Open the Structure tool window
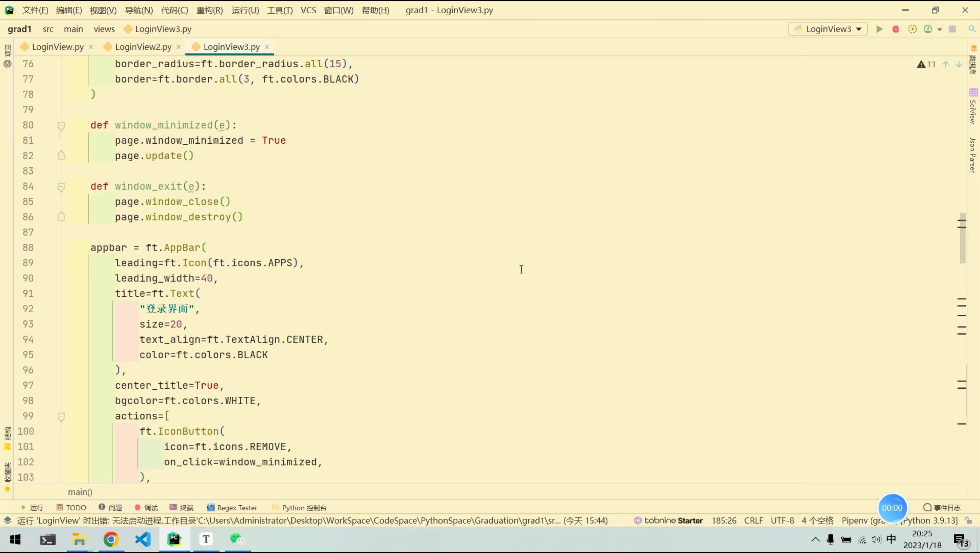This screenshot has width=980, height=553. pyautogui.click(x=8, y=438)
